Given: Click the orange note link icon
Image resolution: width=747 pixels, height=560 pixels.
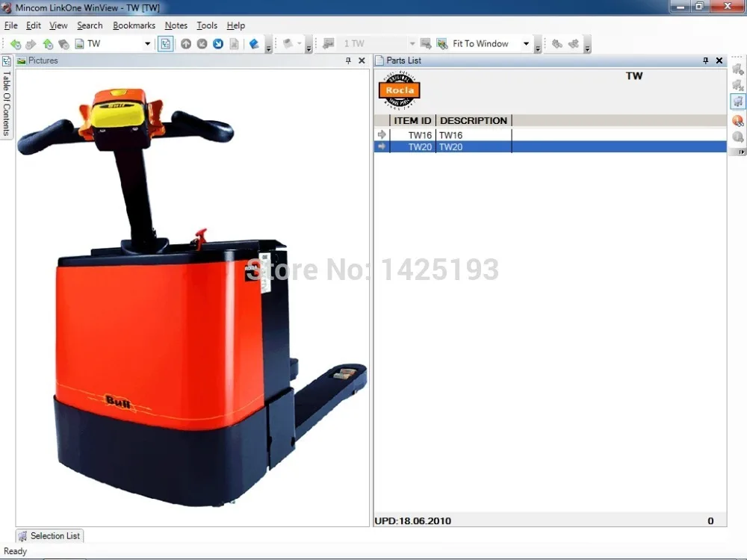Looking at the screenshot, I should [x=738, y=120].
